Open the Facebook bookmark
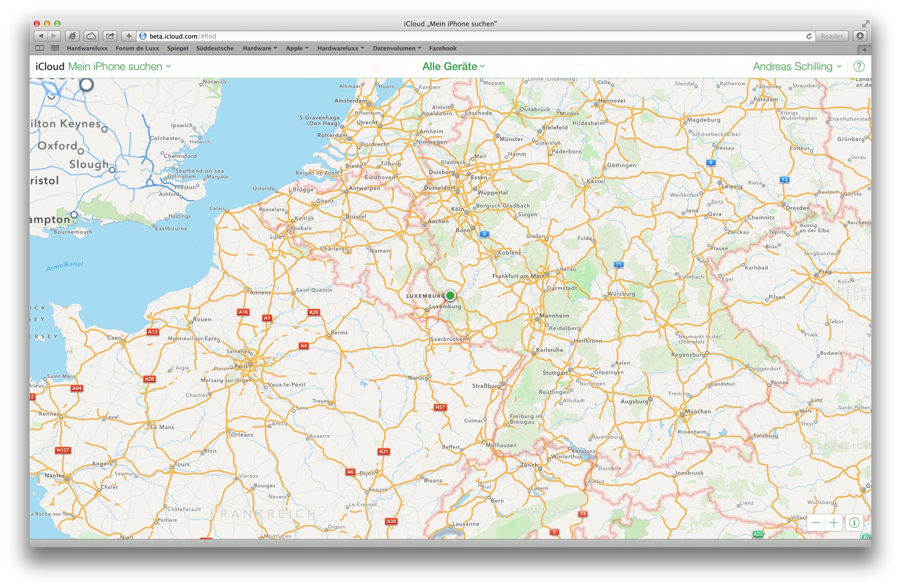The image size is (901, 588). tap(442, 48)
